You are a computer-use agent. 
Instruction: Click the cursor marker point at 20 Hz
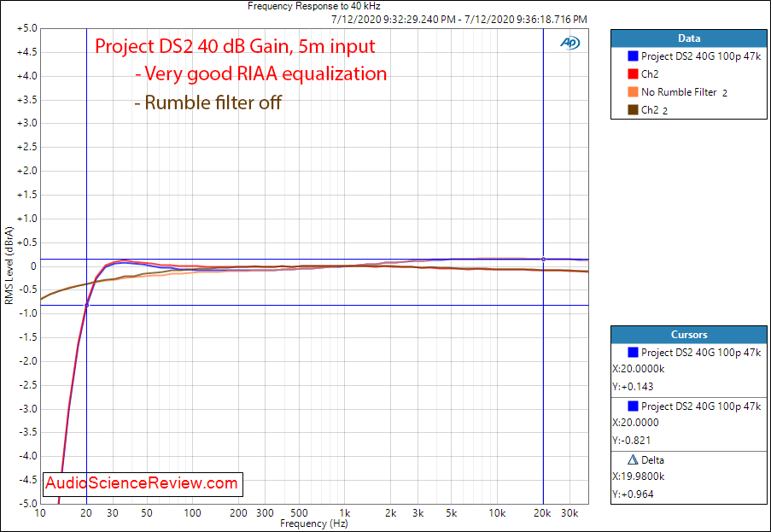pyautogui.click(x=86, y=306)
